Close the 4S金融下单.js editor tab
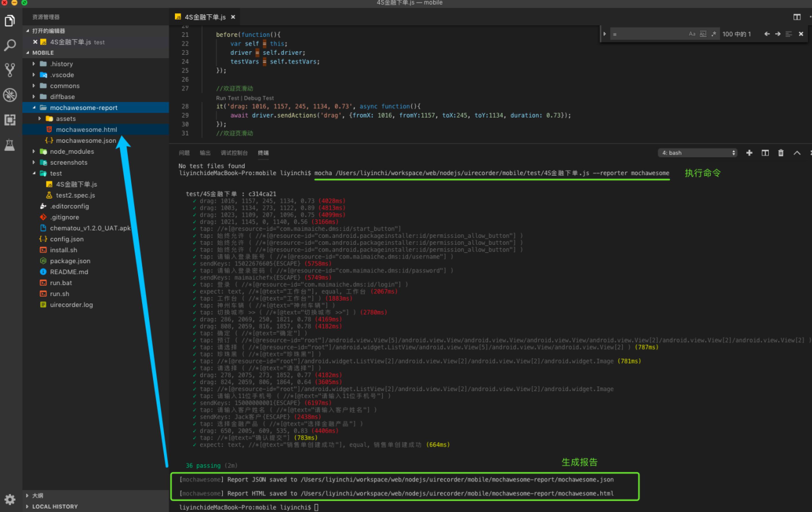Viewport: 812px width, 512px height. (233, 17)
